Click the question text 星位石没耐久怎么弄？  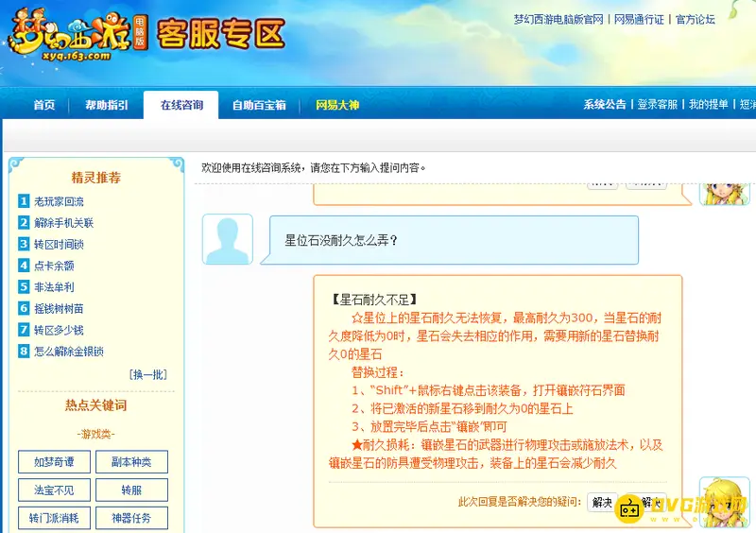click(340, 240)
